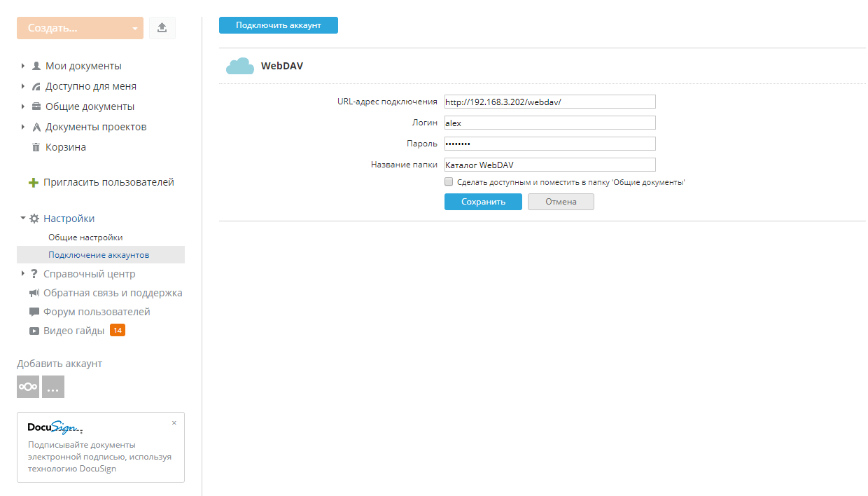868x496 pixels.
Task: Click the upload icon next to Создать
Action: [162, 28]
